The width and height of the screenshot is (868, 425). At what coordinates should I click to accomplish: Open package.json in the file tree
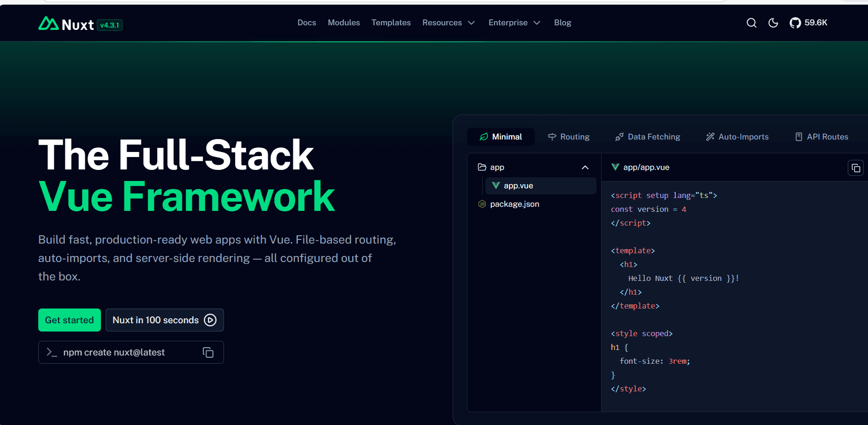534,204
